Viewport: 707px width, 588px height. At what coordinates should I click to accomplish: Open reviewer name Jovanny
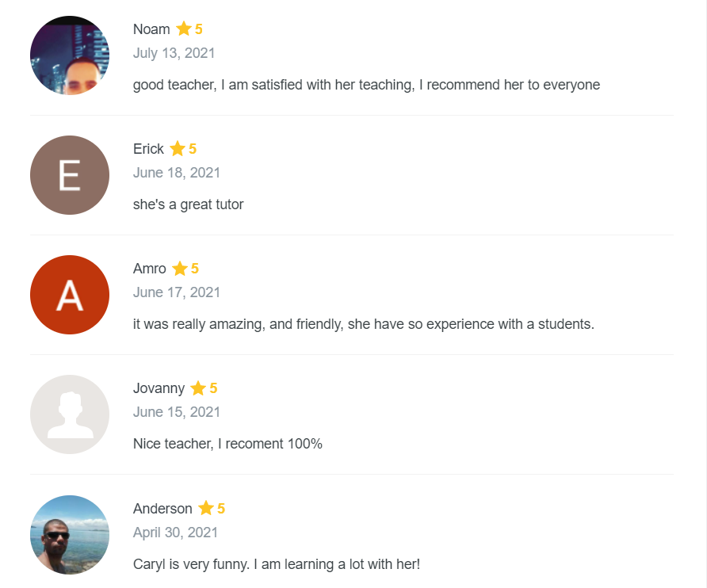point(159,388)
